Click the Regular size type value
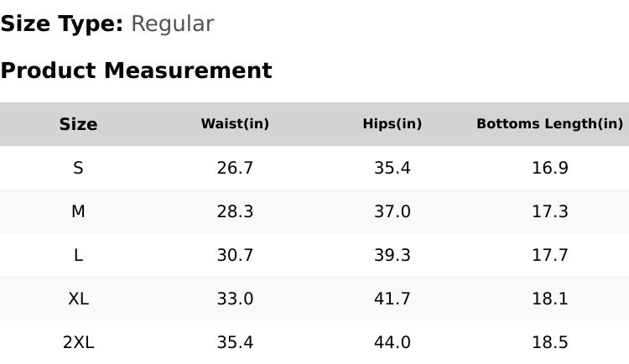Viewport: 629px width, 364px height. tap(172, 24)
